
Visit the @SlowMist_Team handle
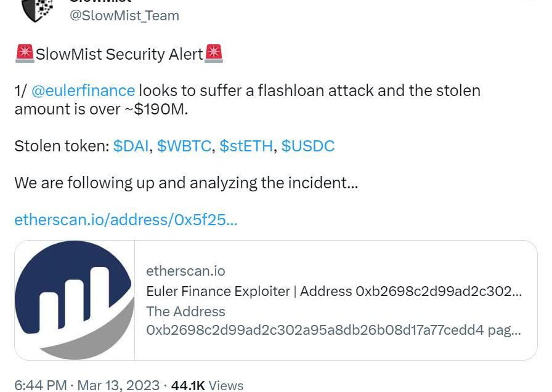[124, 15]
